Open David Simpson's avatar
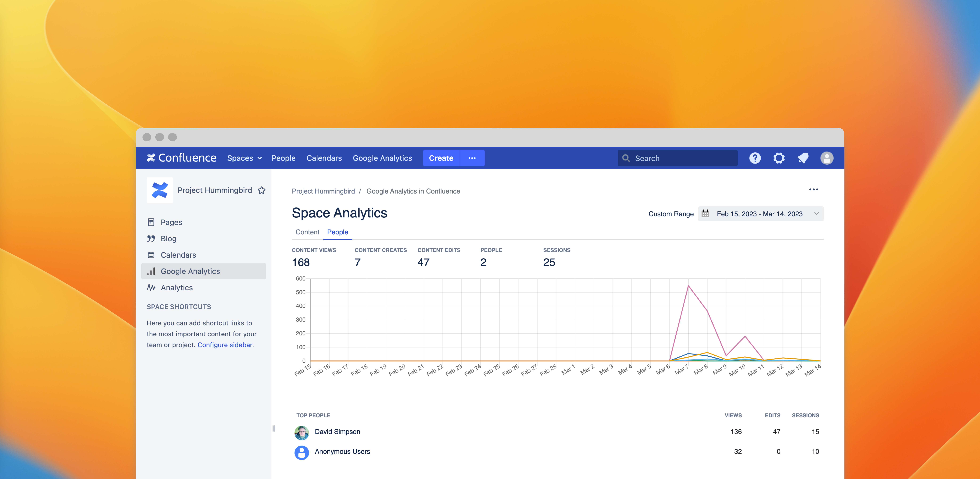 [x=302, y=432]
